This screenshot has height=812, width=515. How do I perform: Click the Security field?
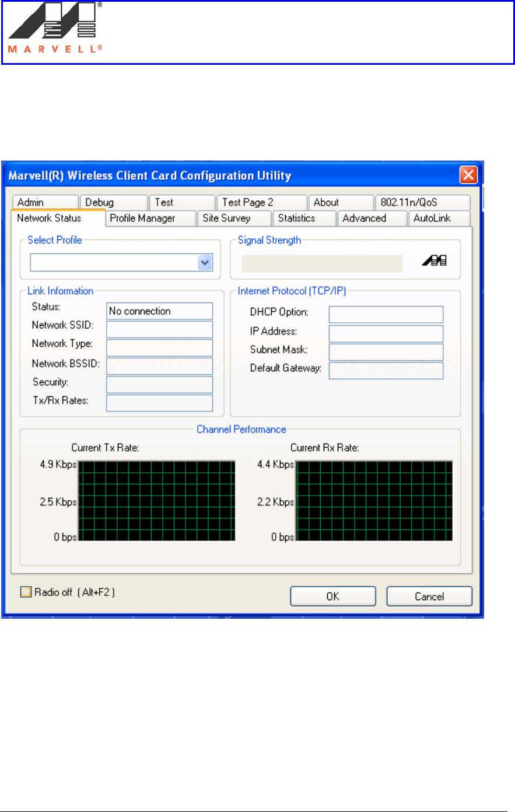[x=160, y=385]
